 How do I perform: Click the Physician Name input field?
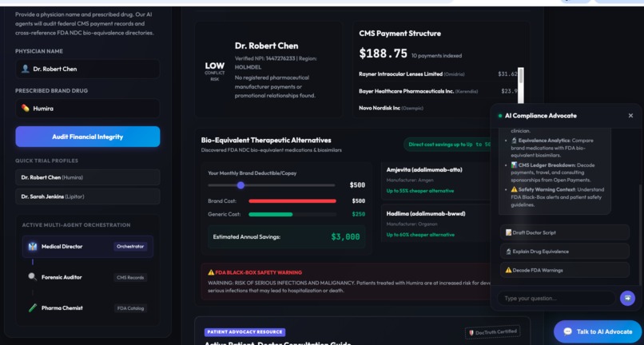pos(87,69)
